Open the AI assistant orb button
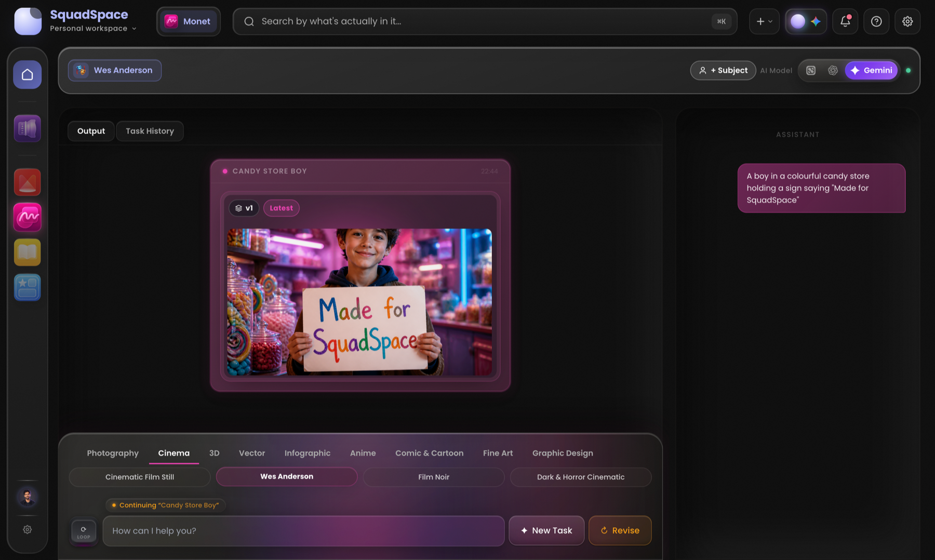The width and height of the screenshot is (935, 560). 806,21
